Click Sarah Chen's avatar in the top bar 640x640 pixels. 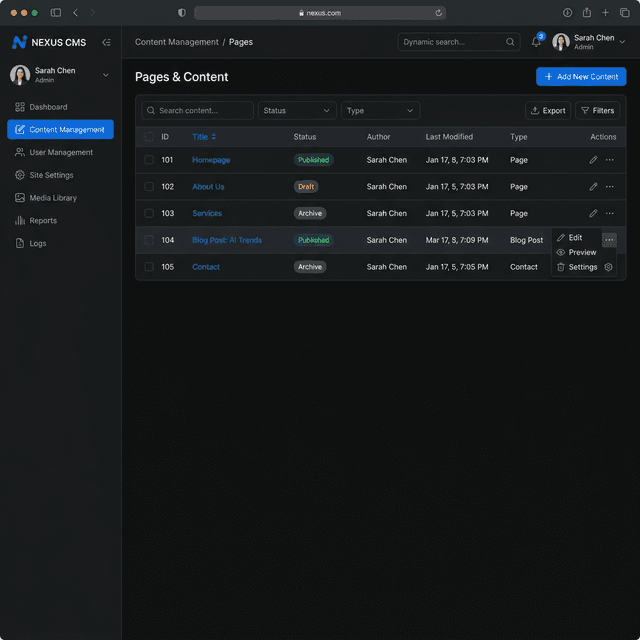tap(561, 42)
